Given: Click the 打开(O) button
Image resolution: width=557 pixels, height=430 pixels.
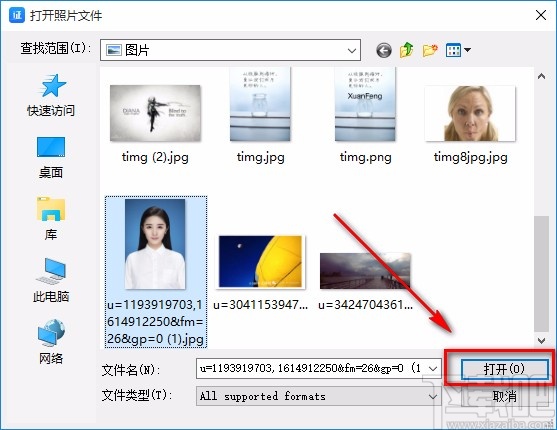Looking at the screenshot, I should [x=504, y=369].
